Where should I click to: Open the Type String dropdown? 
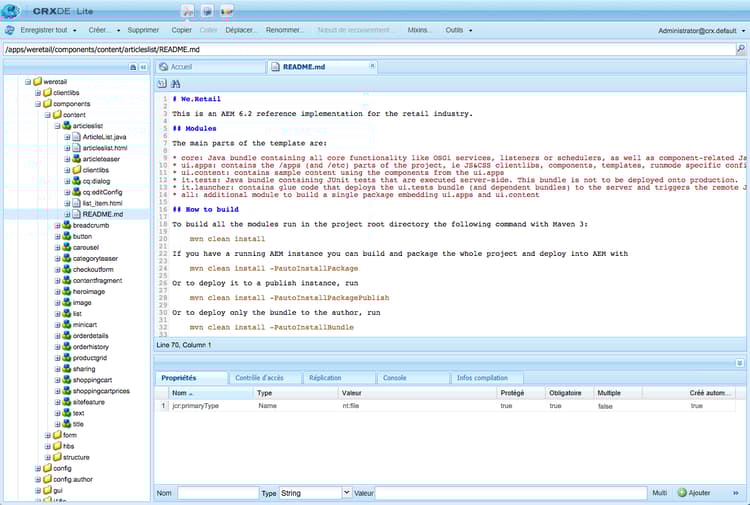[x=346, y=493]
